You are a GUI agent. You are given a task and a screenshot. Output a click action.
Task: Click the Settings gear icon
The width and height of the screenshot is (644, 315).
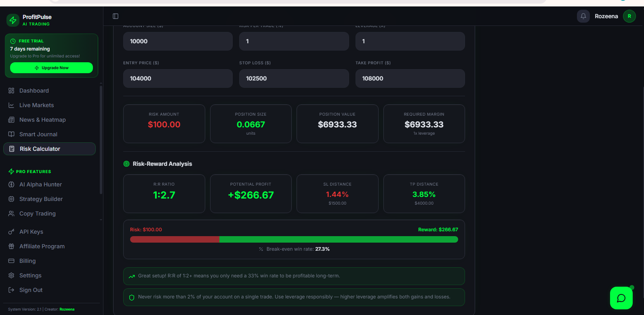(x=11, y=275)
